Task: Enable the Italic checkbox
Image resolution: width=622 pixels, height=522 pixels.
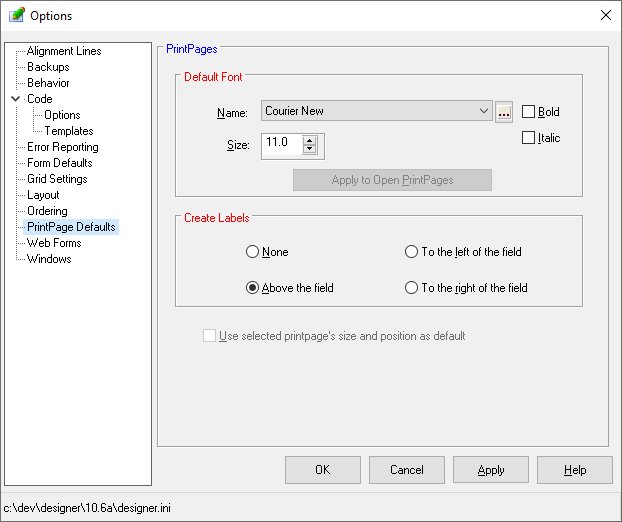Action: click(x=529, y=138)
